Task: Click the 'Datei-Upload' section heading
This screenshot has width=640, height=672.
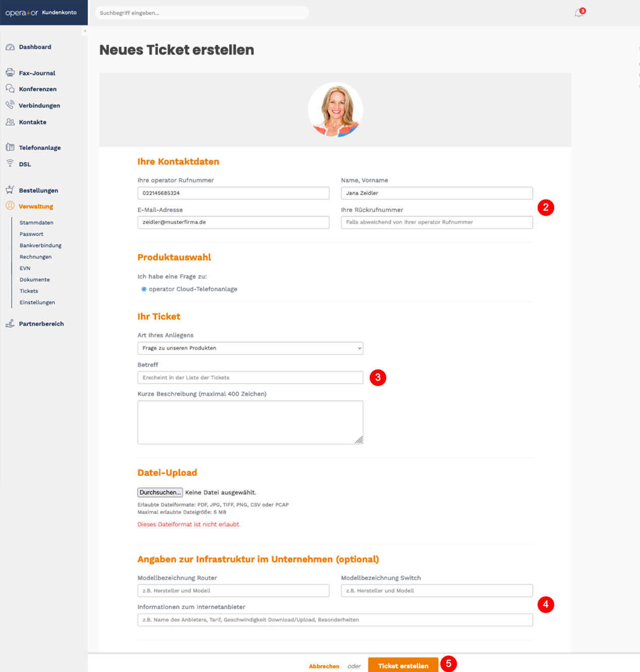Action: (167, 473)
